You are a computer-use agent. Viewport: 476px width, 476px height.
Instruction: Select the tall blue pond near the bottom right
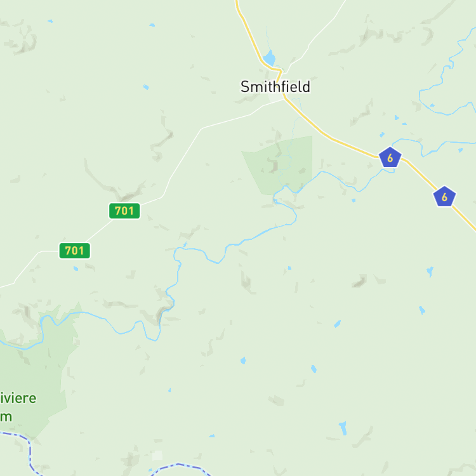[343, 428]
